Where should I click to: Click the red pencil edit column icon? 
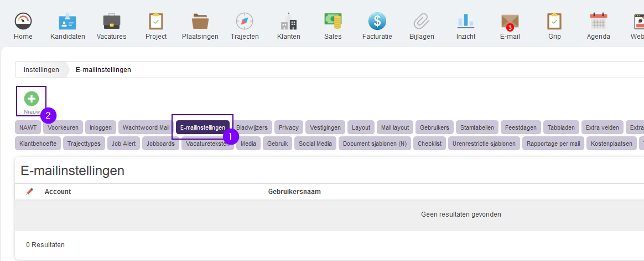click(x=29, y=191)
